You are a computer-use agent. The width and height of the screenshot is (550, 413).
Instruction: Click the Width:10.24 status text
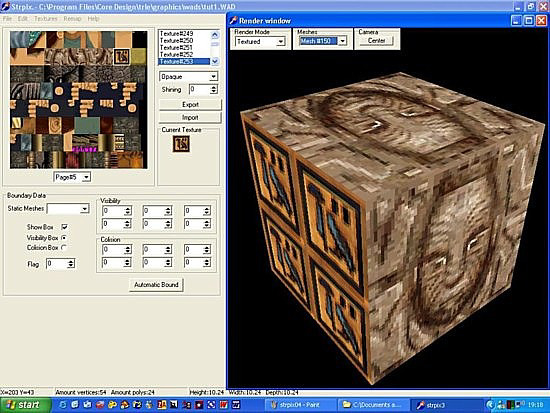245,392
